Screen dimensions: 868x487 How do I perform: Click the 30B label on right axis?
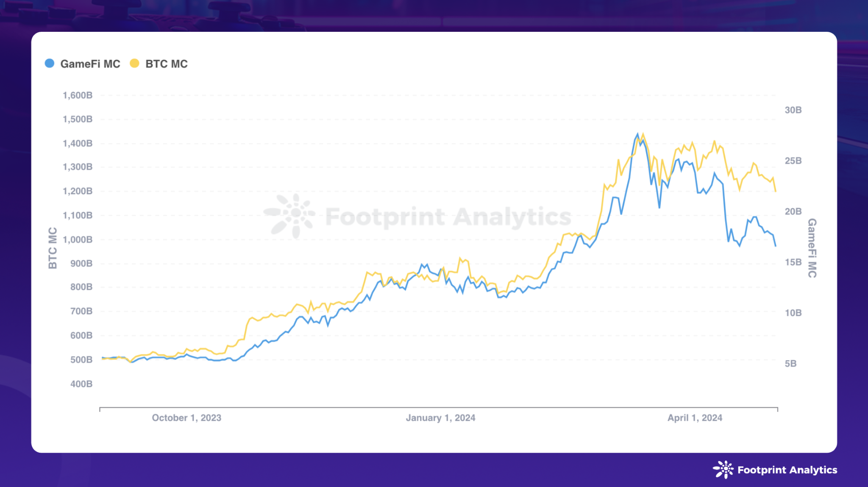pyautogui.click(x=793, y=110)
